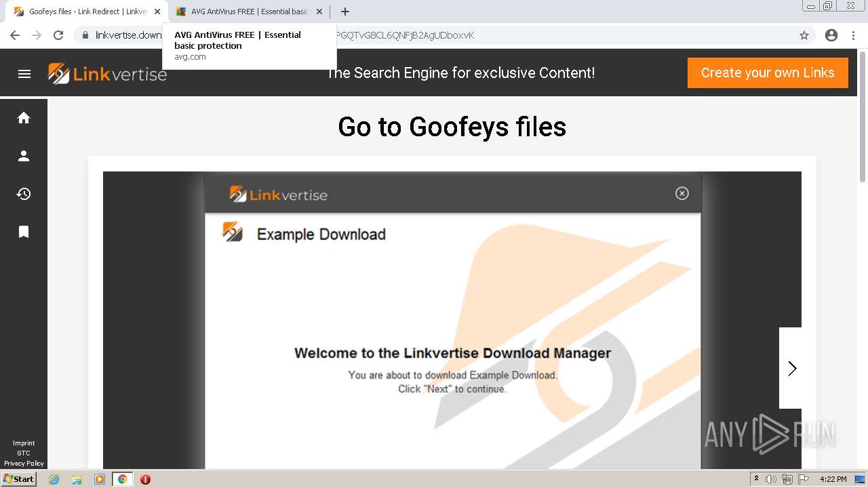The width and height of the screenshot is (868, 488).
Task: Launch Internet Explorer from taskbar
Action: click(54, 479)
